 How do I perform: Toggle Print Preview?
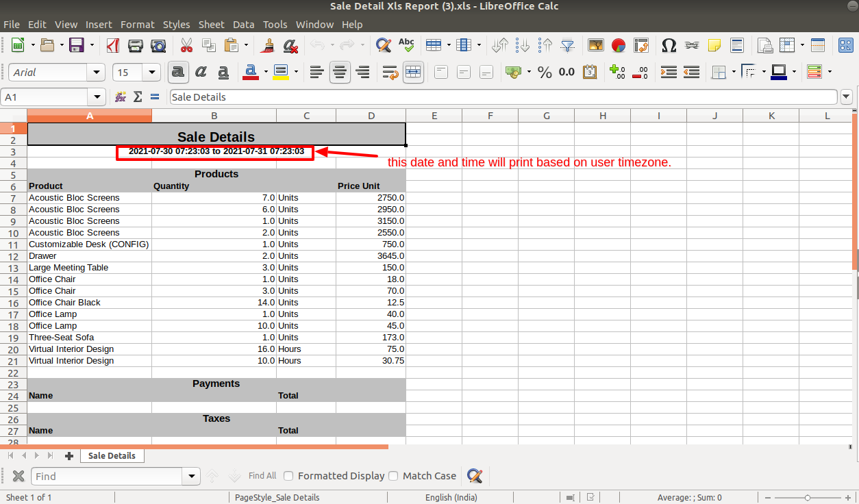pos(158,46)
